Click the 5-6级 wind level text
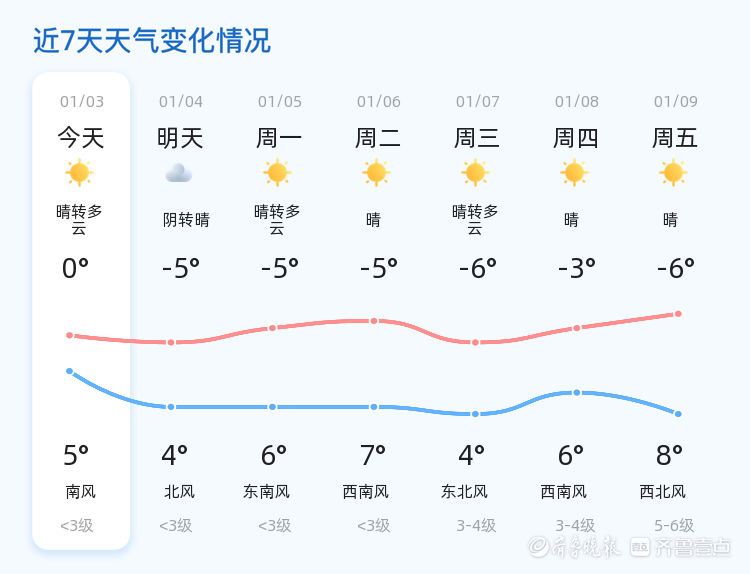The height and width of the screenshot is (574, 750). tap(674, 525)
